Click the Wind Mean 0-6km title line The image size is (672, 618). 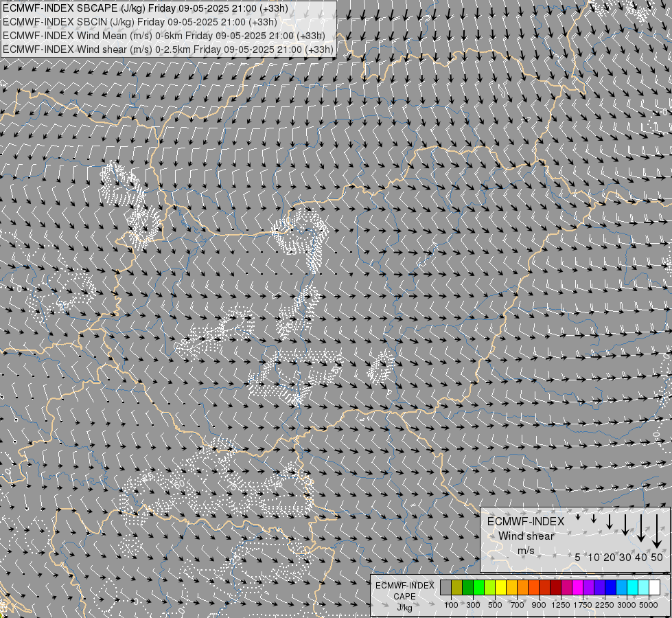[164, 36]
